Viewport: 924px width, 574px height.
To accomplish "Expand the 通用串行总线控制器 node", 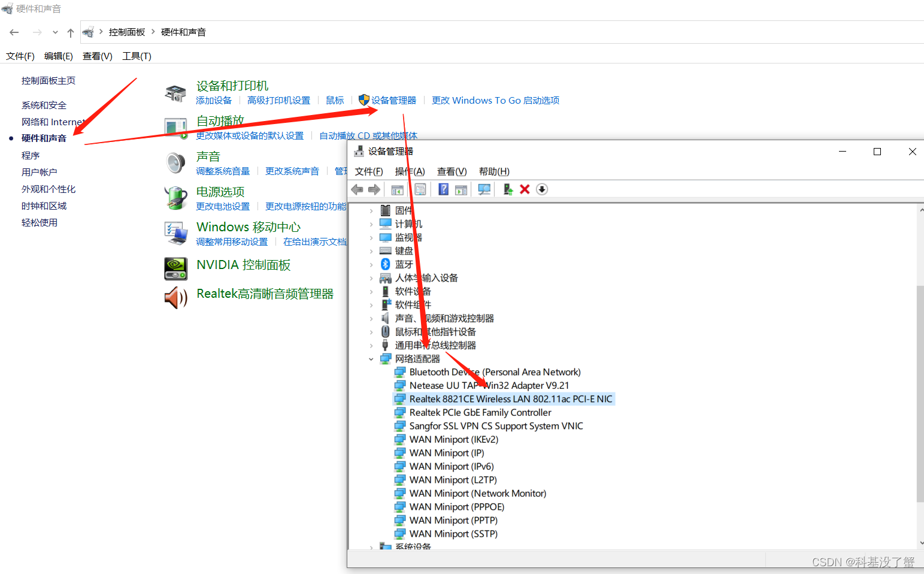I will [x=371, y=346].
